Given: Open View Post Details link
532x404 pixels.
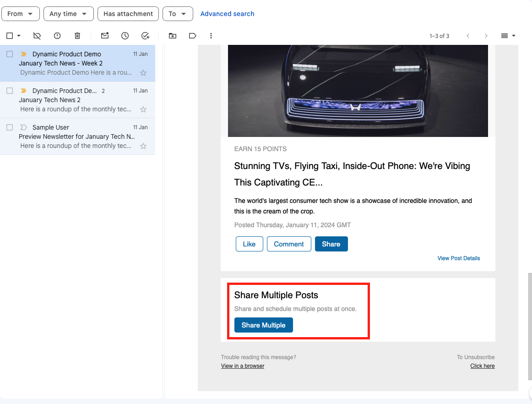Looking at the screenshot, I should pyautogui.click(x=459, y=258).
